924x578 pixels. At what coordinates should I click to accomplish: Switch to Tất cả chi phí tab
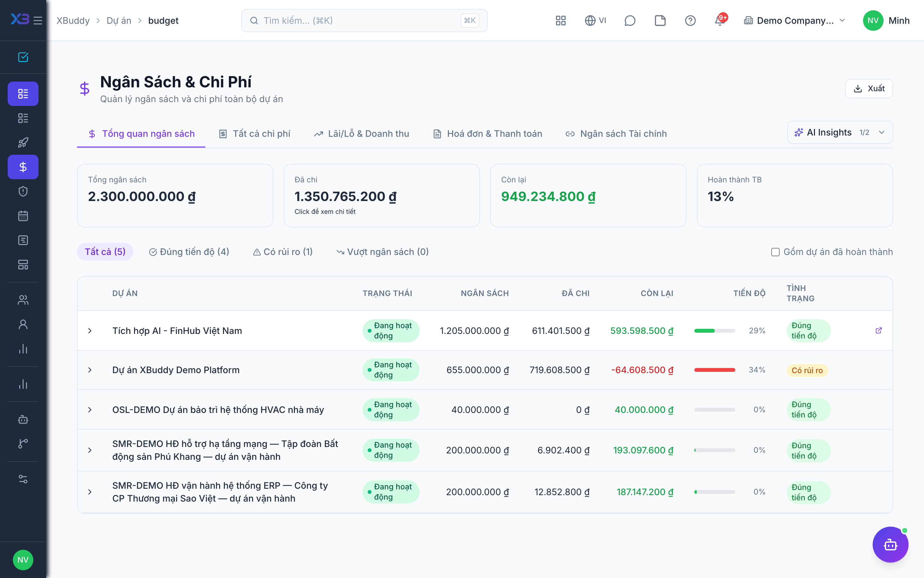click(x=254, y=133)
